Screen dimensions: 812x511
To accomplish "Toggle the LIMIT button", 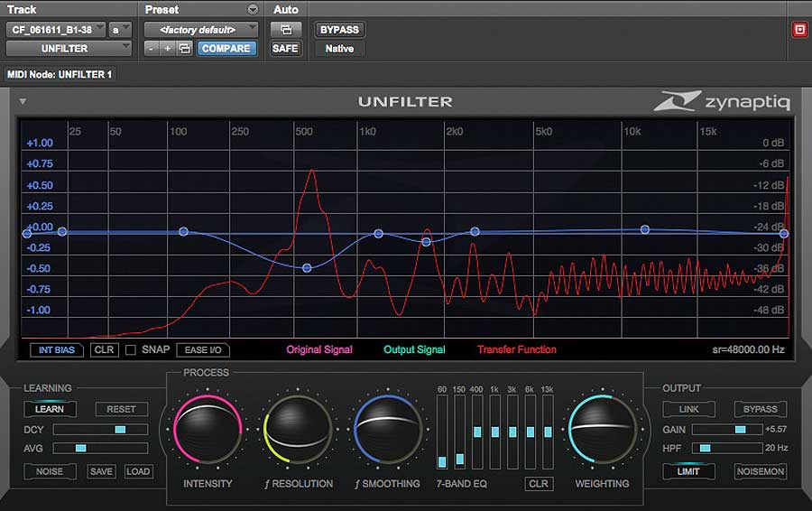I will pyautogui.click(x=688, y=471).
